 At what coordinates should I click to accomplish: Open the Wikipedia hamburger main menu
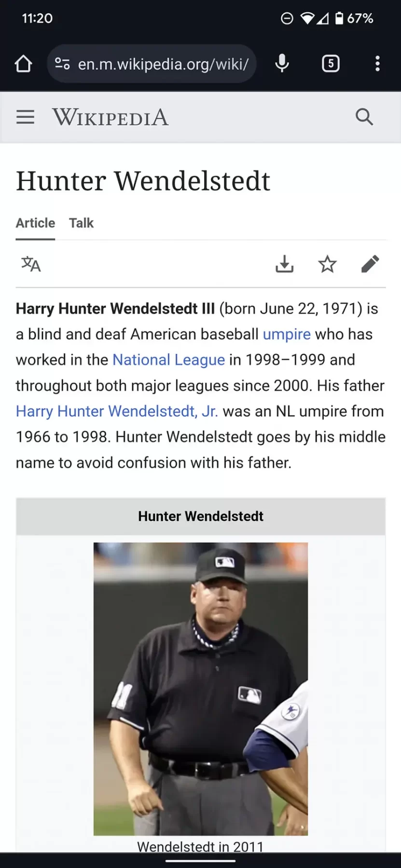pos(25,117)
